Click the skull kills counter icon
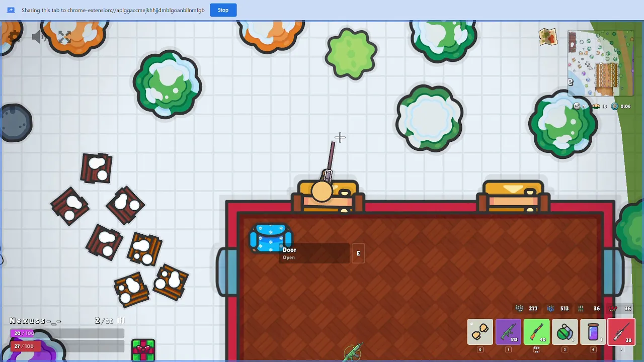This screenshot has height=362, width=644. (577, 106)
